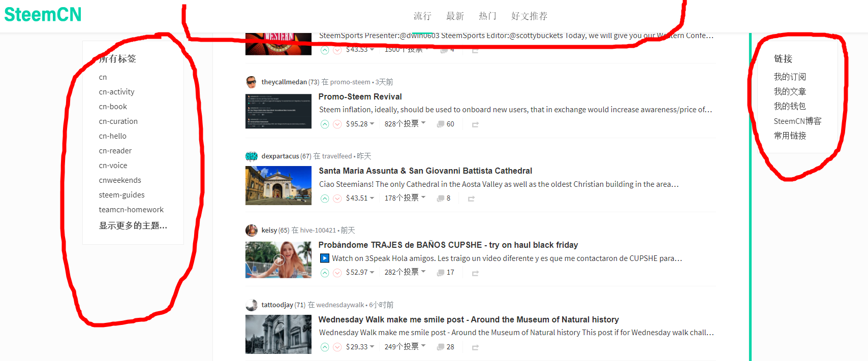Open the Promo-Steem Revival thumbnail
The height and width of the screenshot is (361, 868).
click(x=278, y=111)
